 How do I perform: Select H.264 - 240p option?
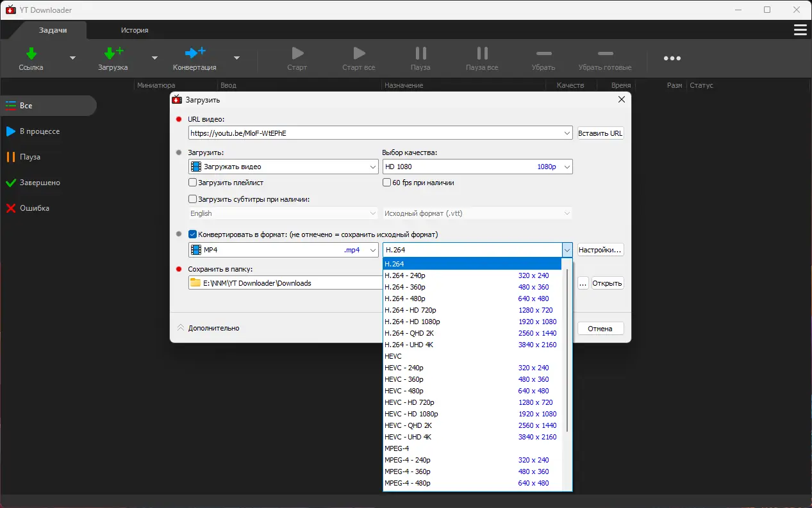point(472,275)
